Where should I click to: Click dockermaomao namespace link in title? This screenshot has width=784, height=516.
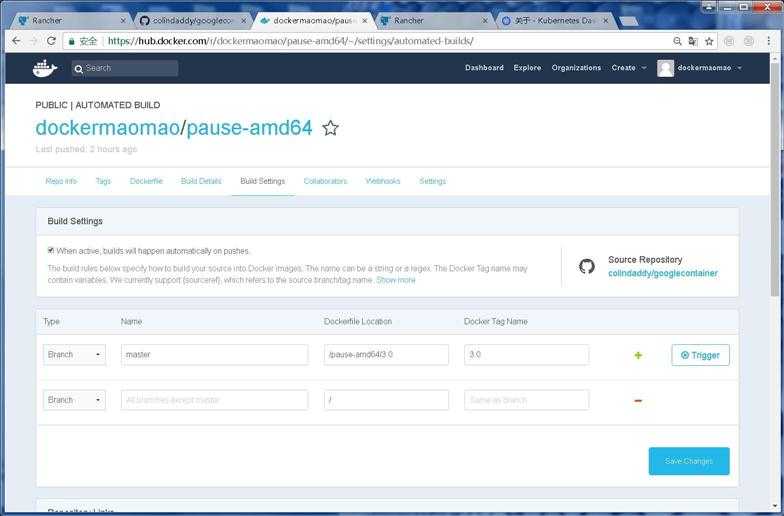pyautogui.click(x=108, y=128)
